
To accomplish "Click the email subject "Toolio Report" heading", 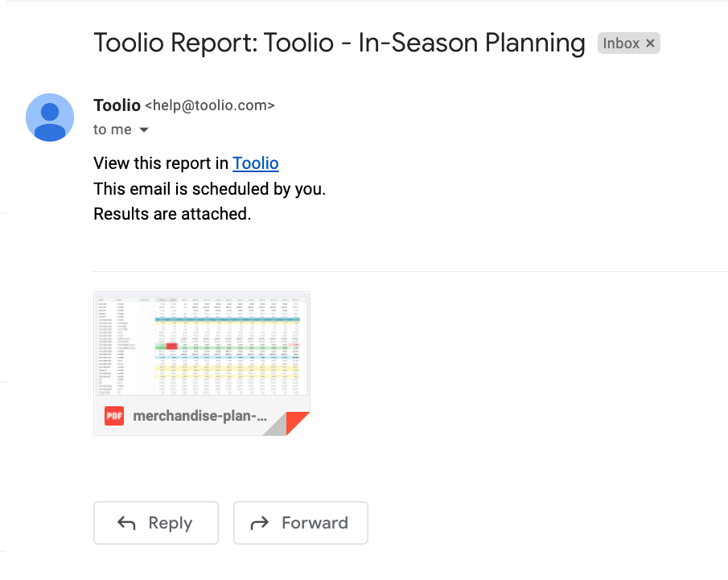I will 339,43.
